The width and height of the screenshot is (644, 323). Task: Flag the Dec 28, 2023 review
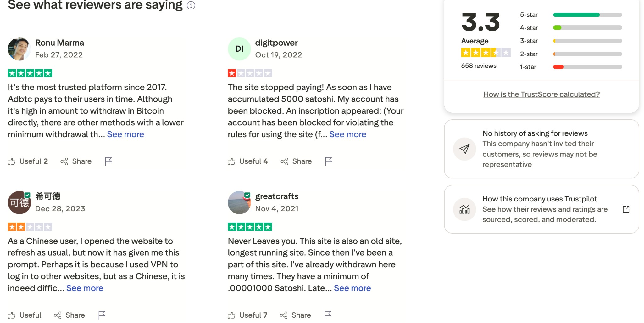pos(102,315)
